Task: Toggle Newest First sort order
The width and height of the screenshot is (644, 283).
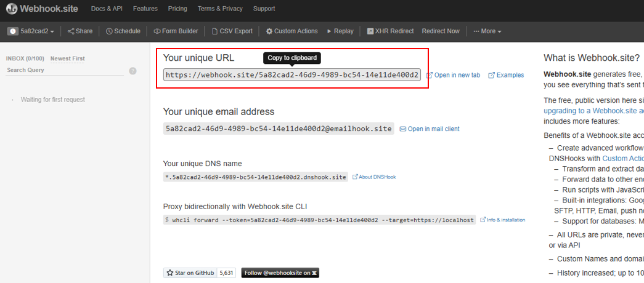Action: 68,58
